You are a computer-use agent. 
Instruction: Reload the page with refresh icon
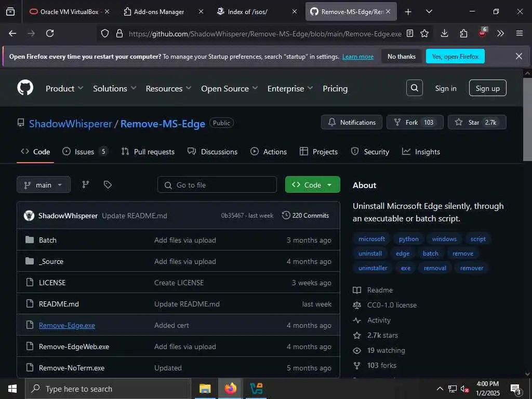50,33
